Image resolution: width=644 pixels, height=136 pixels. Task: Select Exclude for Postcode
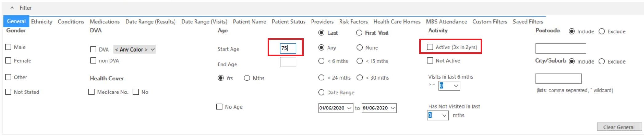click(x=602, y=31)
